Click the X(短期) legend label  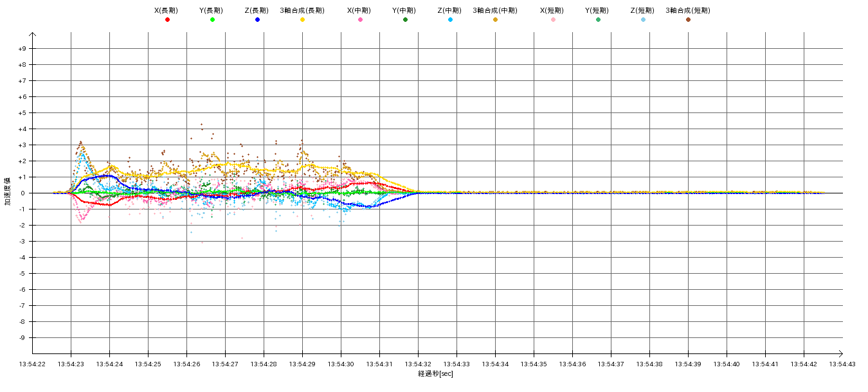[552, 10]
